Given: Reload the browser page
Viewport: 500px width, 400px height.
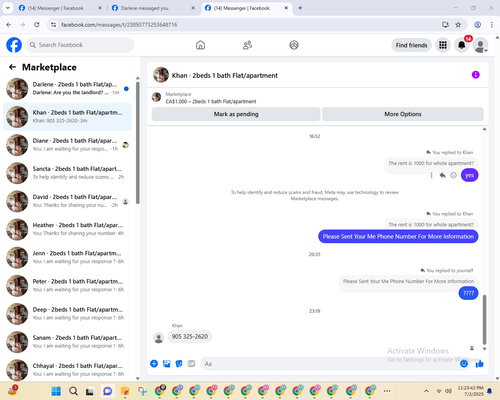Looking at the screenshot, I should coord(37,24).
